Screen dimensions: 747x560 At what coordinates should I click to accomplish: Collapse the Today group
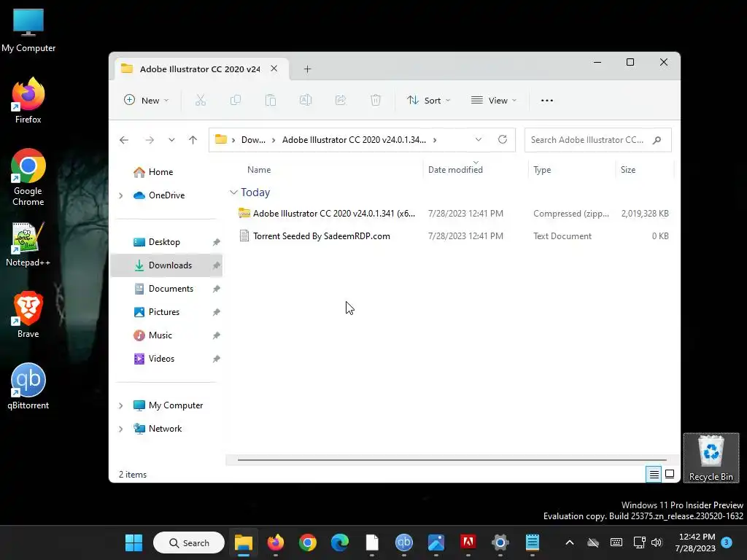[x=233, y=192]
